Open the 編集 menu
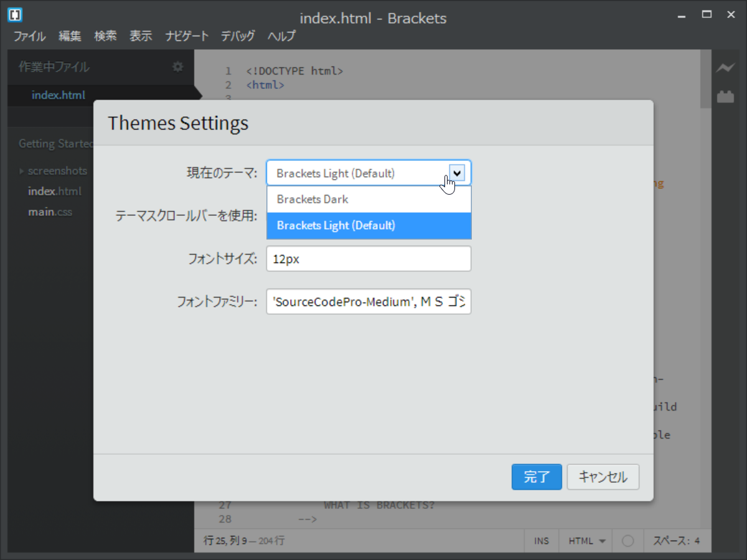The image size is (747, 560). pos(70,35)
